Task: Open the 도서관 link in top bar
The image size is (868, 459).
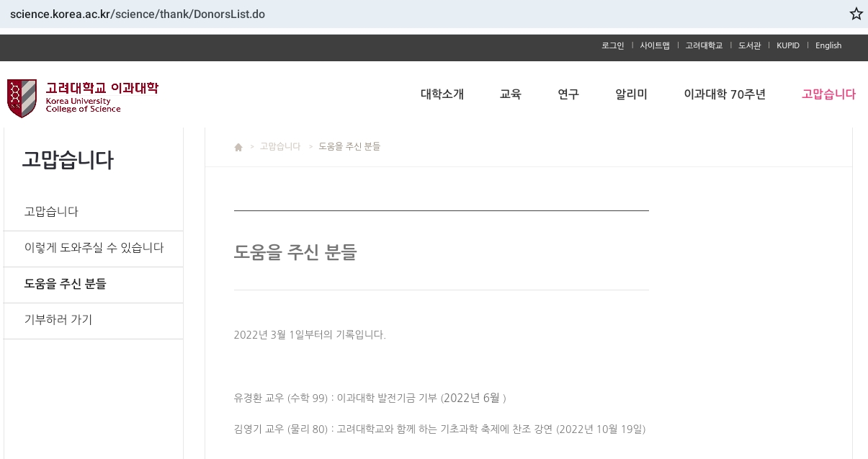Action: [x=749, y=45]
